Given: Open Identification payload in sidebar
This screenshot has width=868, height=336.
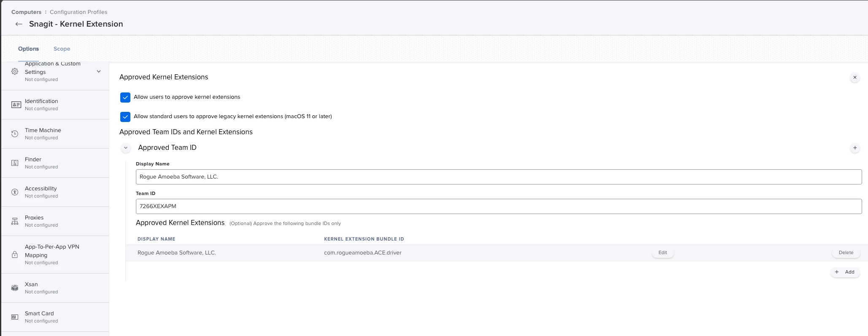Looking at the screenshot, I should click(x=55, y=105).
